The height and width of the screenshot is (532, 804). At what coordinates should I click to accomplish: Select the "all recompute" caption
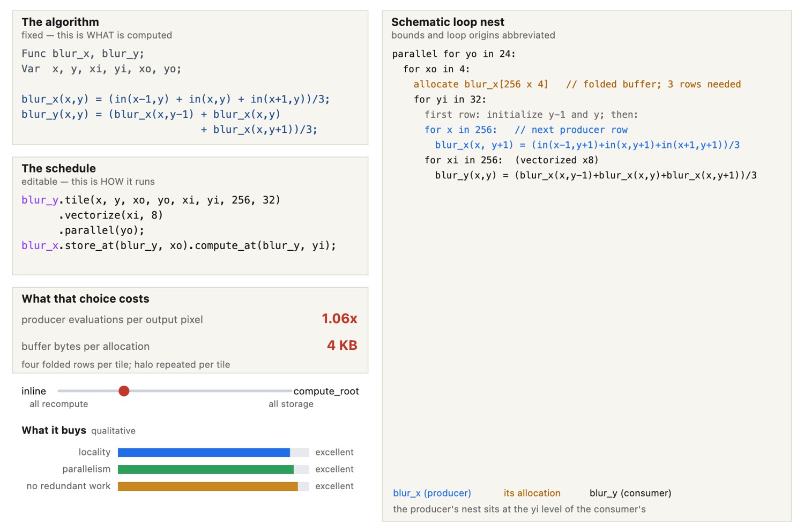[59, 404]
